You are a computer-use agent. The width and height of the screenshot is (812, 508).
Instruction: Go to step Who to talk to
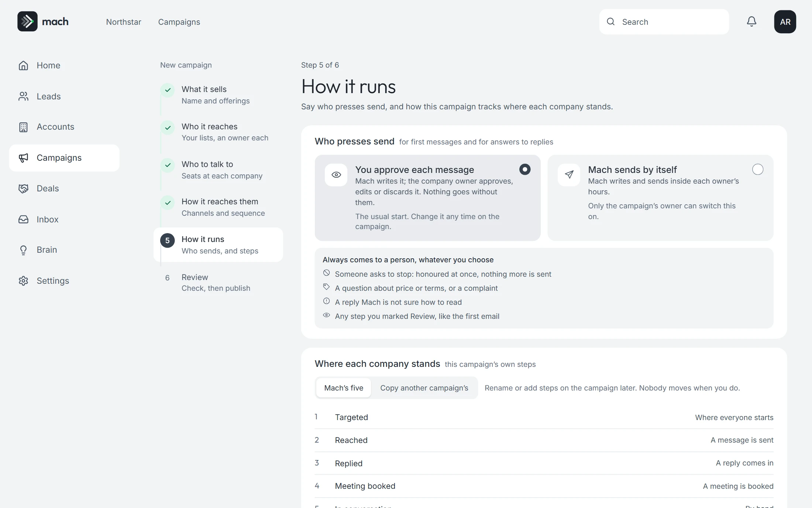click(218, 170)
